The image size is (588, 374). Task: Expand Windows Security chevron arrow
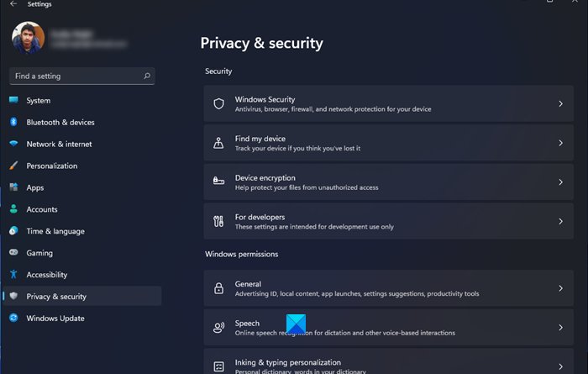pyautogui.click(x=560, y=103)
